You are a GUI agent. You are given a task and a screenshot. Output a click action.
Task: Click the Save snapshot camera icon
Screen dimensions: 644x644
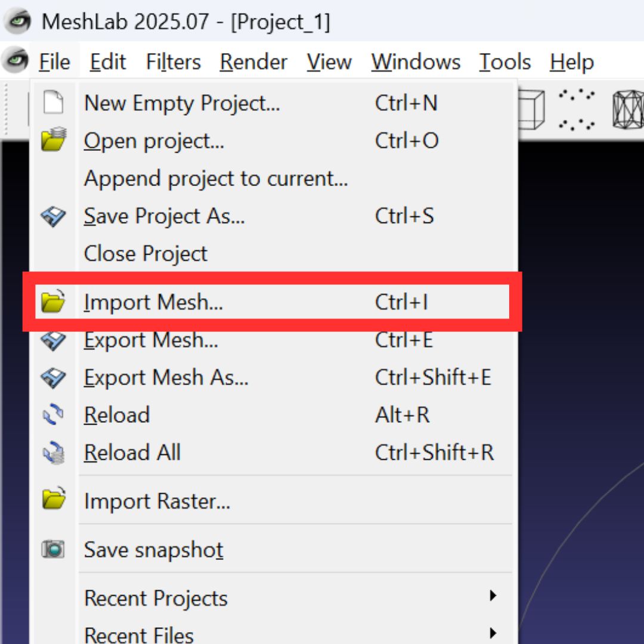pos(54,549)
